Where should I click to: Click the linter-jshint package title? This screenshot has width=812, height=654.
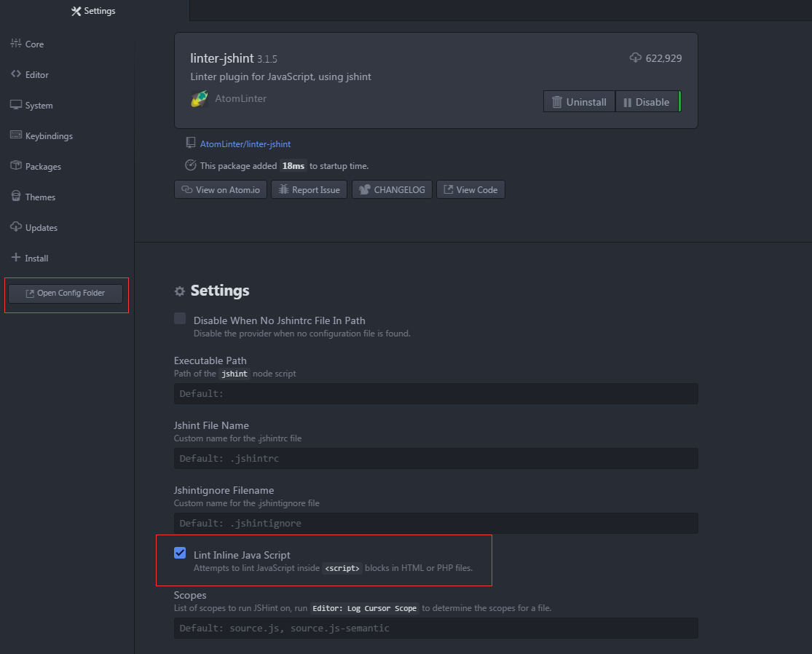(x=221, y=58)
